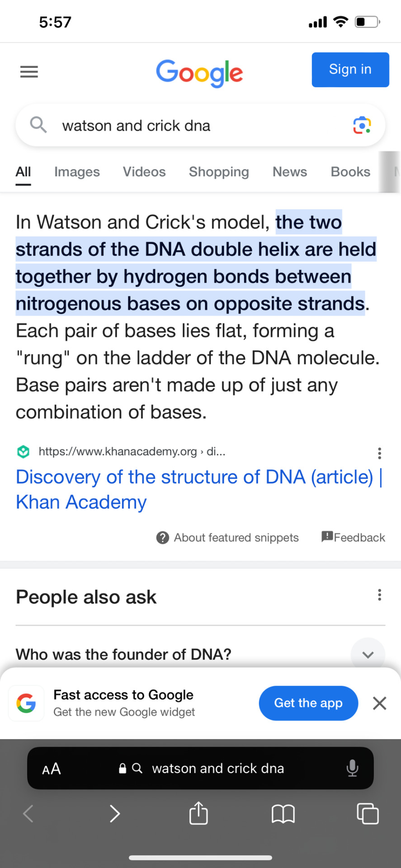Switch to the Images tab

click(x=77, y=172)
